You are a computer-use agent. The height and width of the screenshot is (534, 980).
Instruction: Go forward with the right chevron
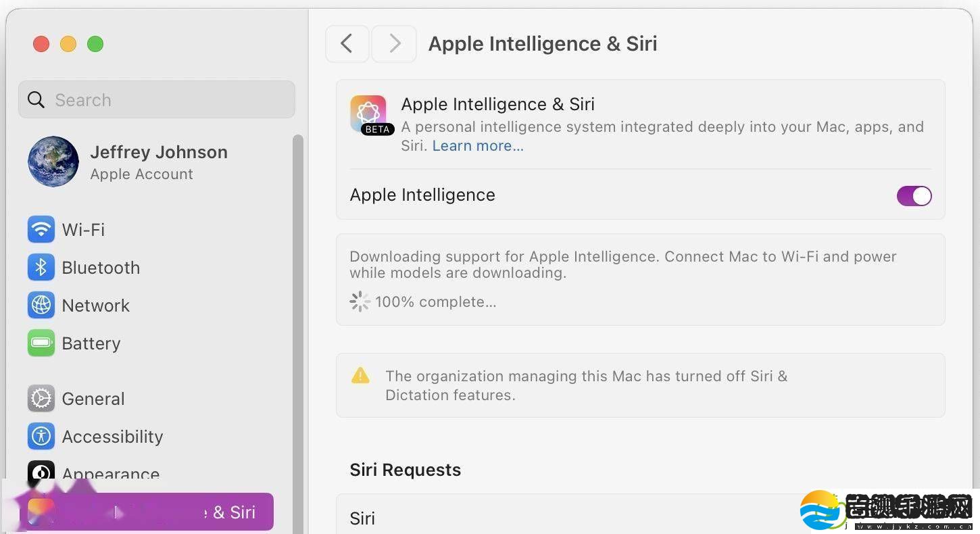(395, 44)
